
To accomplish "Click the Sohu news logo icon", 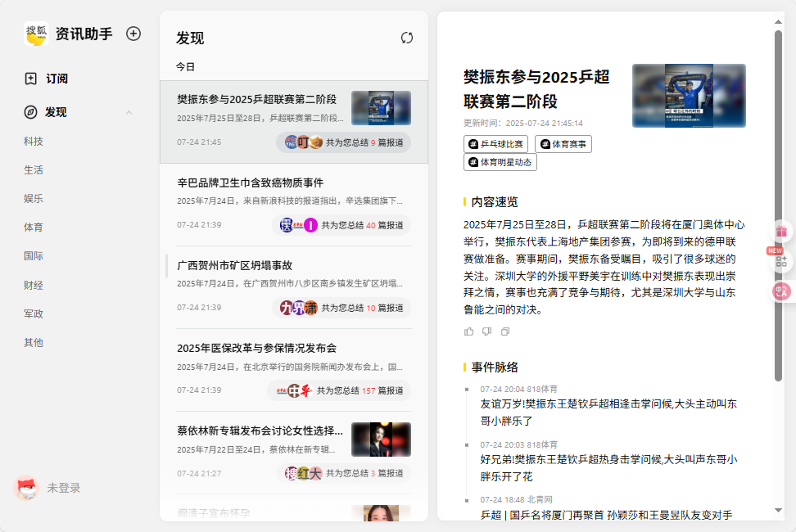I will click(36, 34).
